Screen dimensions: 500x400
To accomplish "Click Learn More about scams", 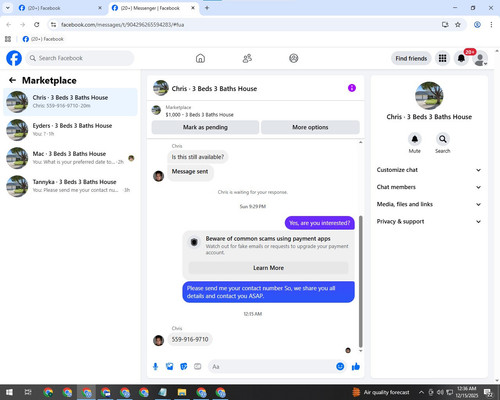I will tap(268, 268).
